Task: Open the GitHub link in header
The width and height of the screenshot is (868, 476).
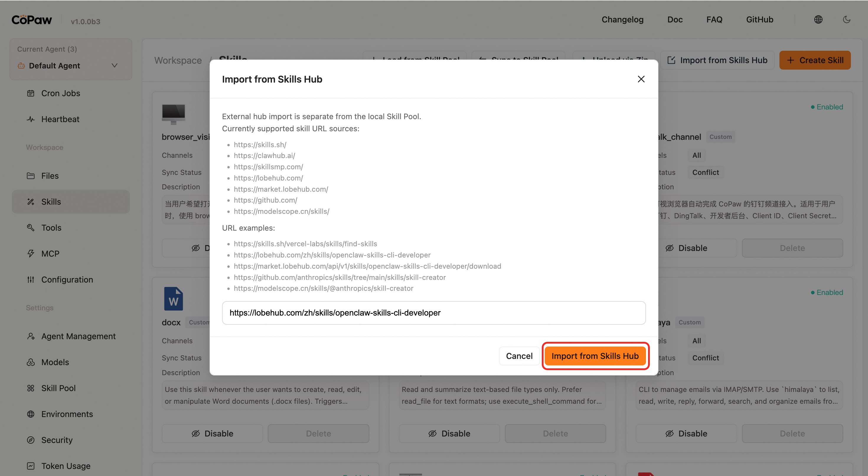Action: coord(759,19)
